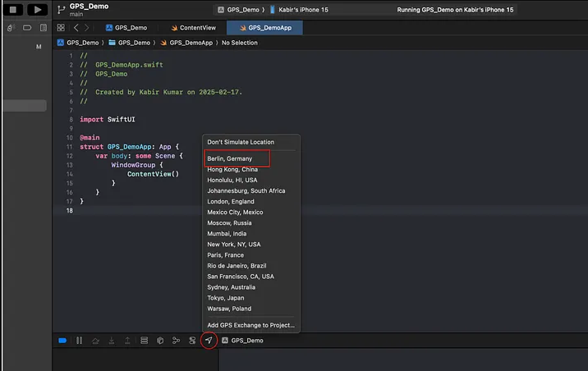Image resolution: width=588 pixels, height=371 pixels.
Task: Select Don't Simulate Location option
Action: [240, 142]
